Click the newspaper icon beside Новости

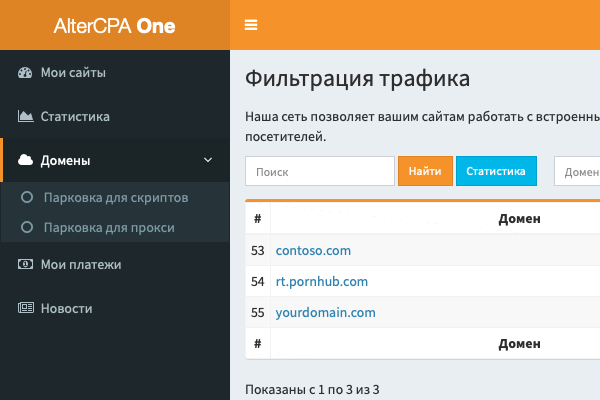pos(26,308)
